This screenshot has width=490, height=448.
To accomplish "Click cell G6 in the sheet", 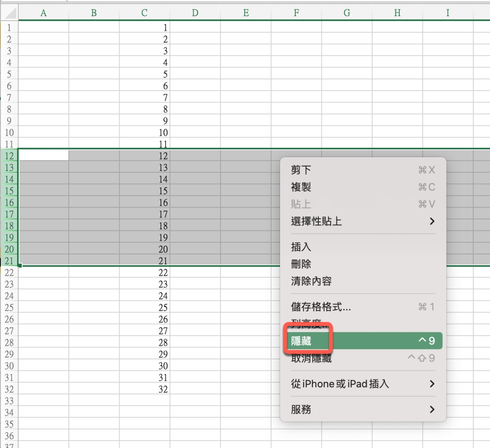I will click(347, 86).
